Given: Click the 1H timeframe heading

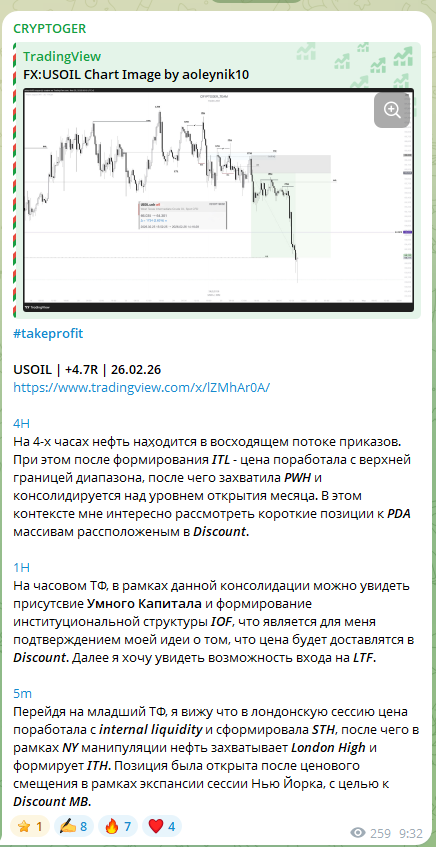Looking at the screenshot, I should (21, 567).
